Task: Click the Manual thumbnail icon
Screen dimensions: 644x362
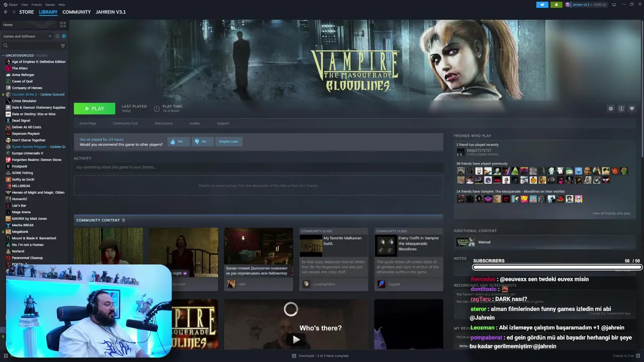Action: [x=465, y=242]
